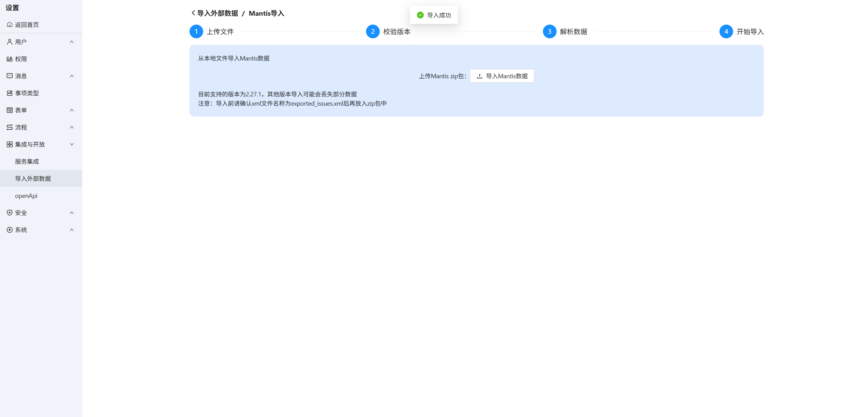This screenshot has width=868, height=417.
Task: Click the 导入成功 toast message
Action: pos(434,15)
